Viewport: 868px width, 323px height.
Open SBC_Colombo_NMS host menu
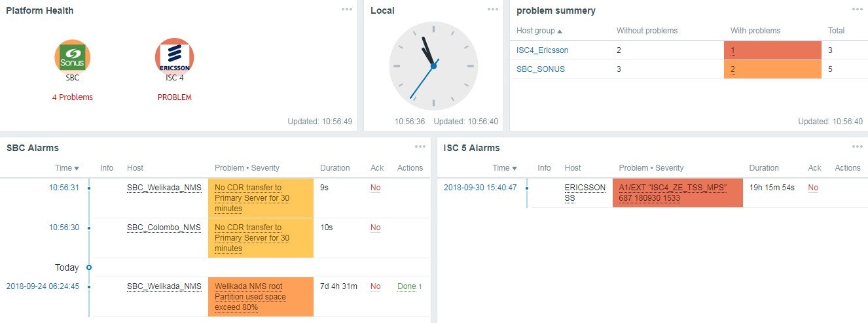[x=164, y=228]
